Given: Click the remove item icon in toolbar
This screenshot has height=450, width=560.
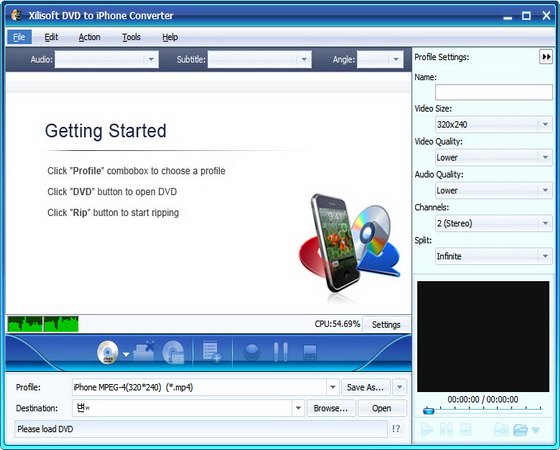Looking at the screenshot, I should point(144,352).
